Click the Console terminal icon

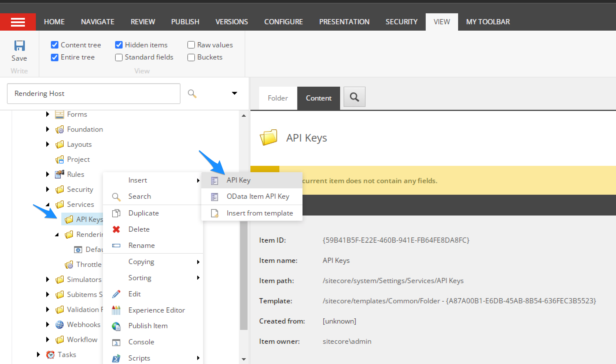coord(116,342)
